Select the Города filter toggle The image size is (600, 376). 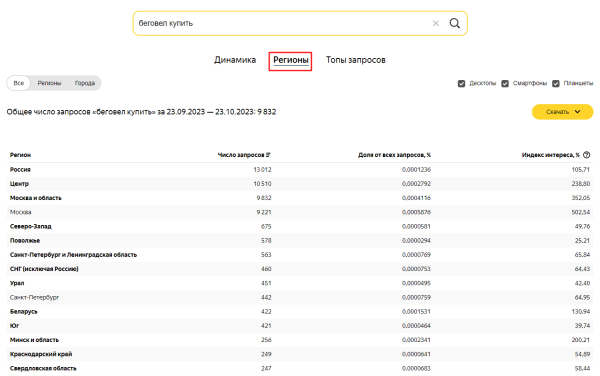point(85,83)
